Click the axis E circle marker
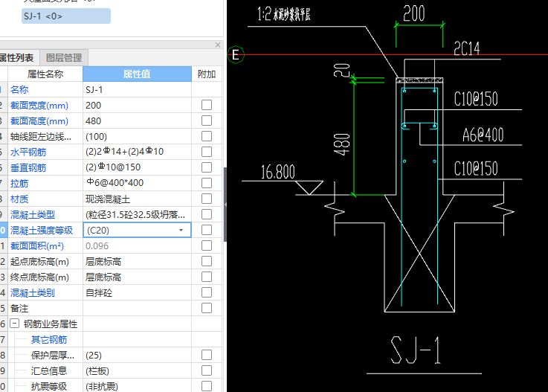The width and height of the screenshot is (548, 392). (236, 54)
